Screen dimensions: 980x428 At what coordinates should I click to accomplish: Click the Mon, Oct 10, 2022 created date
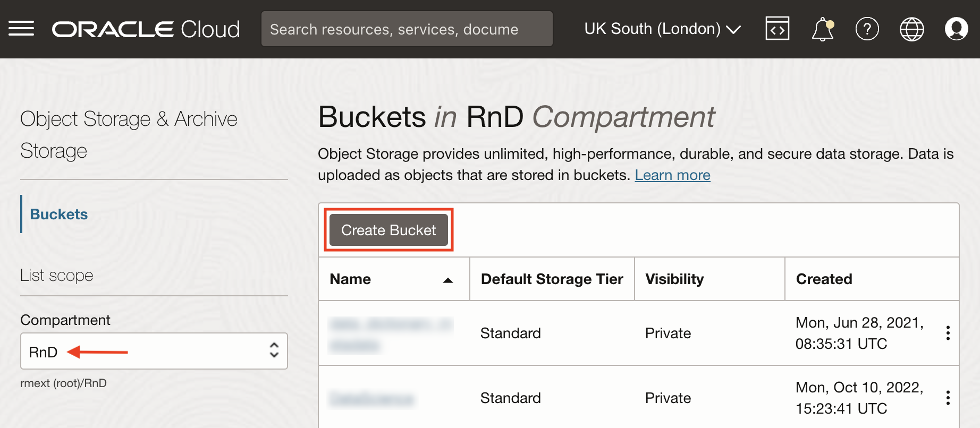[x=859, y=398]
